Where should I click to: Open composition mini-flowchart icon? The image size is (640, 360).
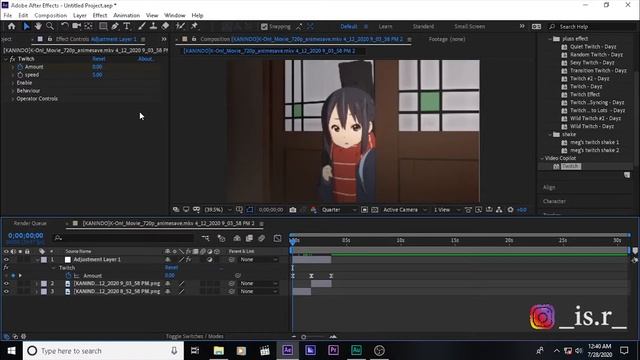[205, 238]
